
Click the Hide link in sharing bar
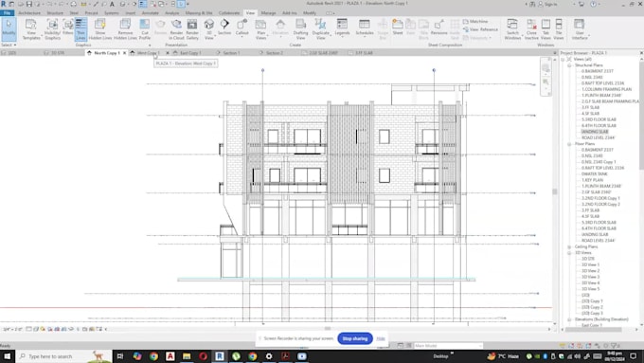(381, 338)
